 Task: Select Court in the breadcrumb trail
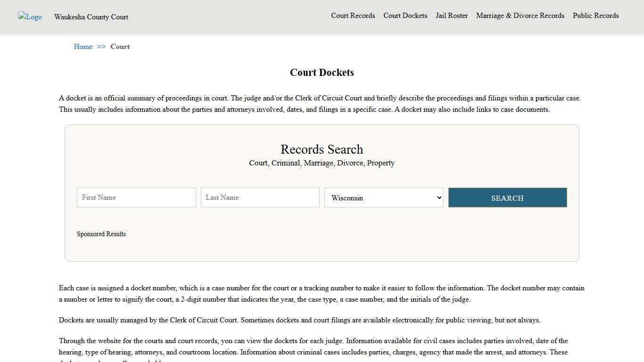pos(120,47)
